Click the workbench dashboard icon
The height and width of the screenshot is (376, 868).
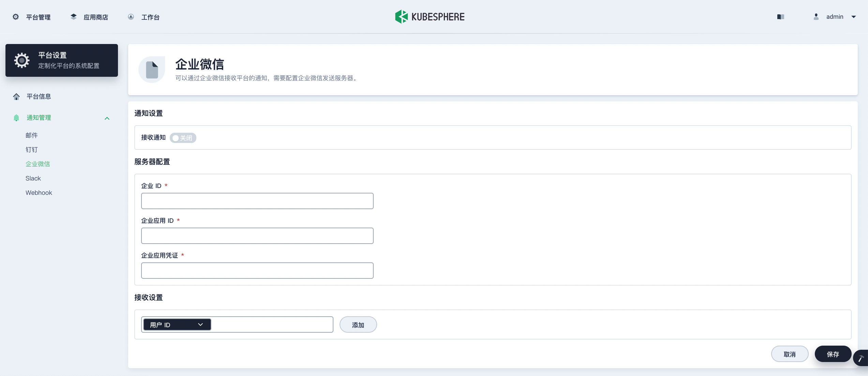pyautogui.click(x=131, y=17)
